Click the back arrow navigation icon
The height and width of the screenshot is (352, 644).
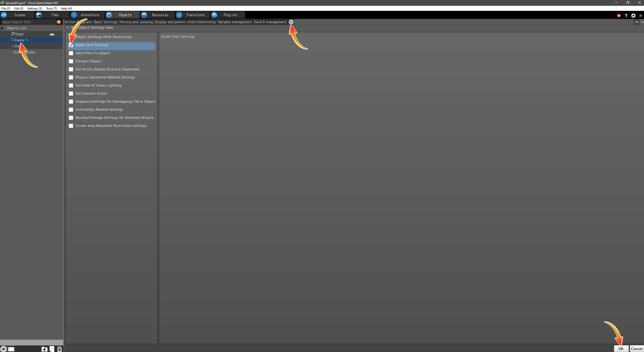(x=637, y=22)
